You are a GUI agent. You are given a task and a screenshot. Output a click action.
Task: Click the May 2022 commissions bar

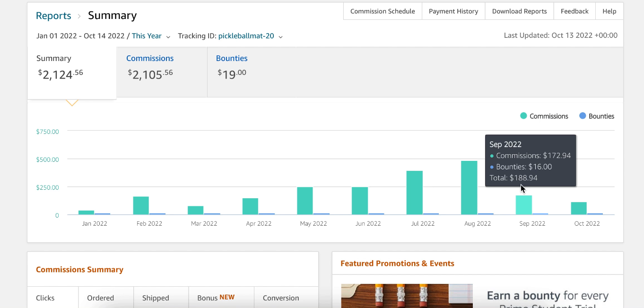[305, 201]
